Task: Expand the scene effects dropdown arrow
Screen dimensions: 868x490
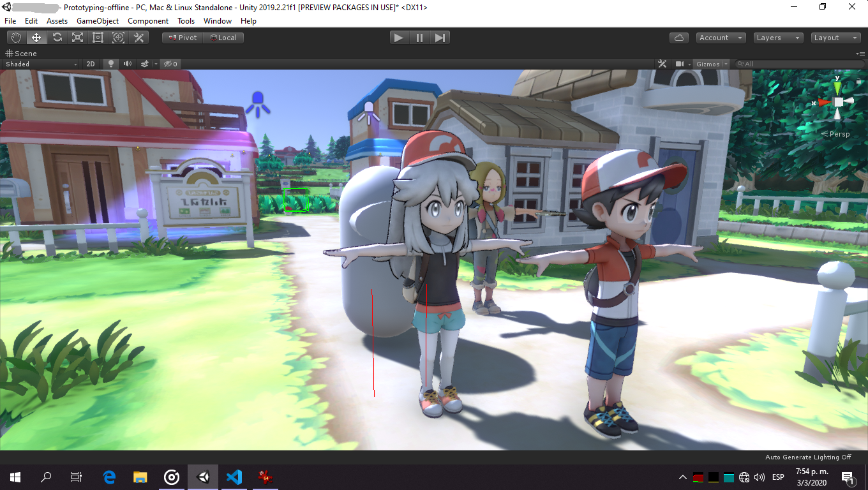Action: click(155, 64)
